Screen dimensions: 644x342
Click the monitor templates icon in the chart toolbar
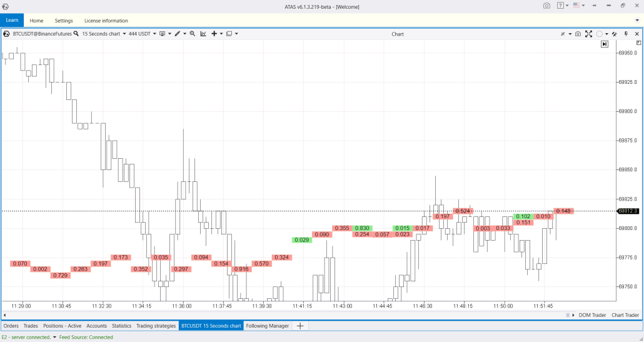click(x=162, y=34)
